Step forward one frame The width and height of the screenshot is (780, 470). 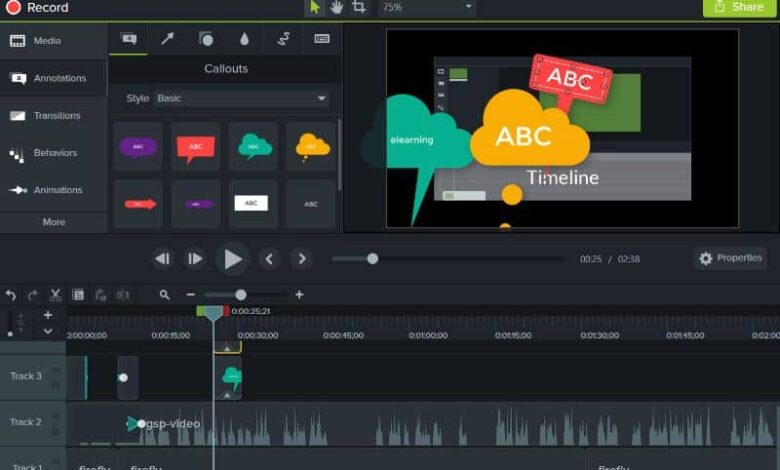(195, 259)
